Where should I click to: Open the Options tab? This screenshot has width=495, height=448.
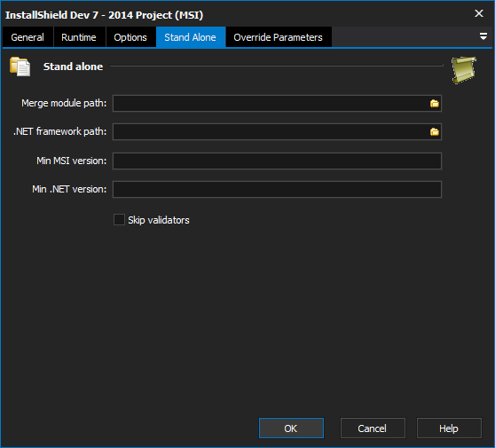tap(130, 37)
